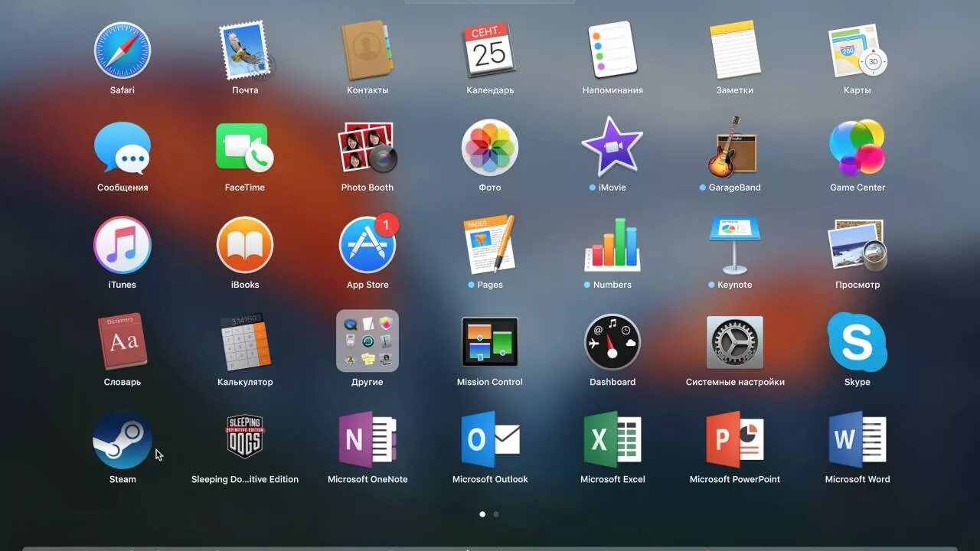Screen dimensions: 980x551
Task: Open the Сообщения messages app
Action: point(122,148)
